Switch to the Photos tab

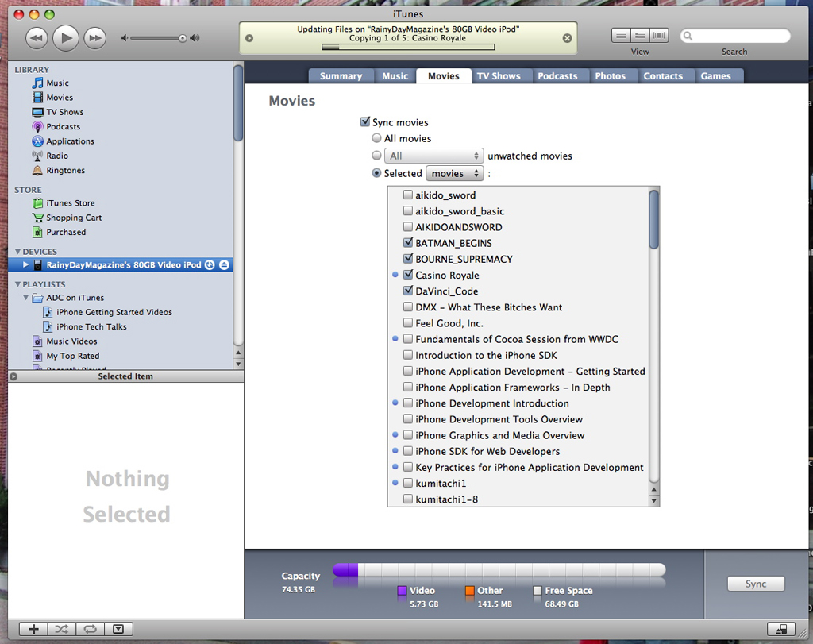coord(611,75)
